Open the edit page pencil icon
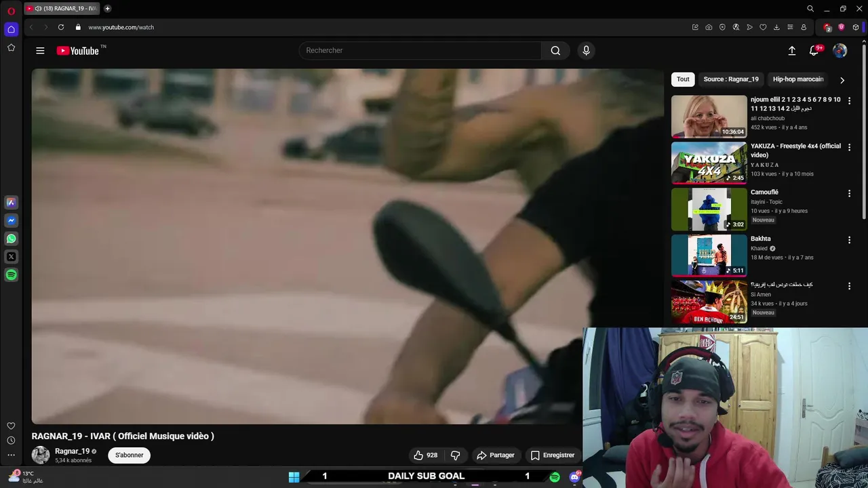This screenshot has height=488, width=868. coord(695,27)
